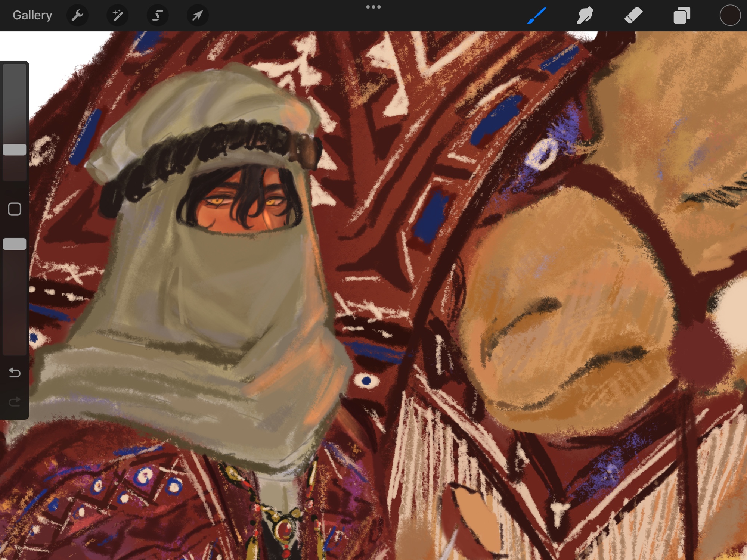
Task: Tap the three-dot multitasking menu
Action: coord(373,7)
